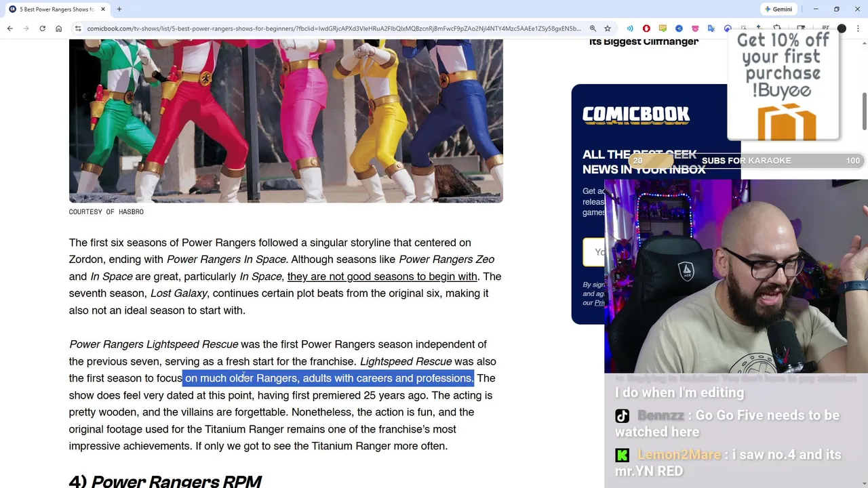
Task: Open the browser home page
Action: coord(58,28)
